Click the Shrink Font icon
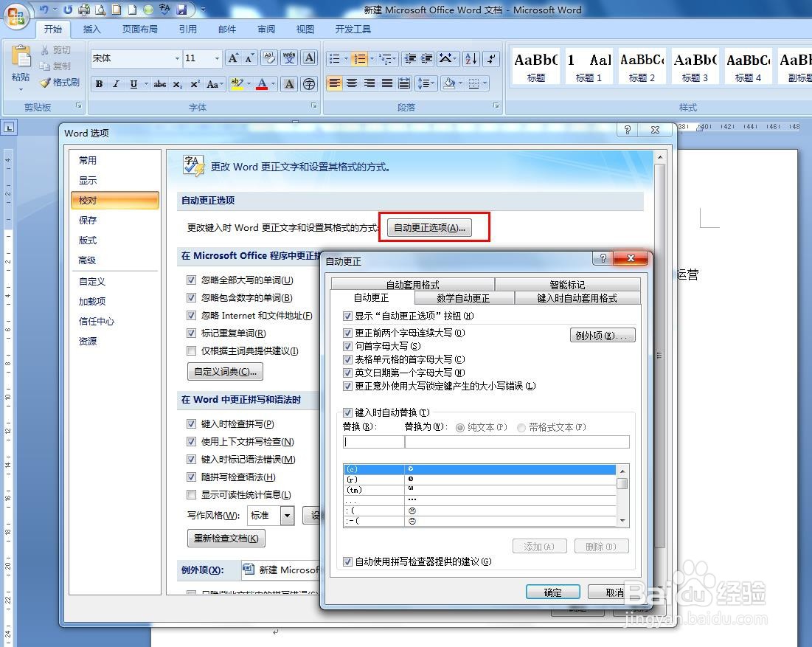 click(249, 58)
